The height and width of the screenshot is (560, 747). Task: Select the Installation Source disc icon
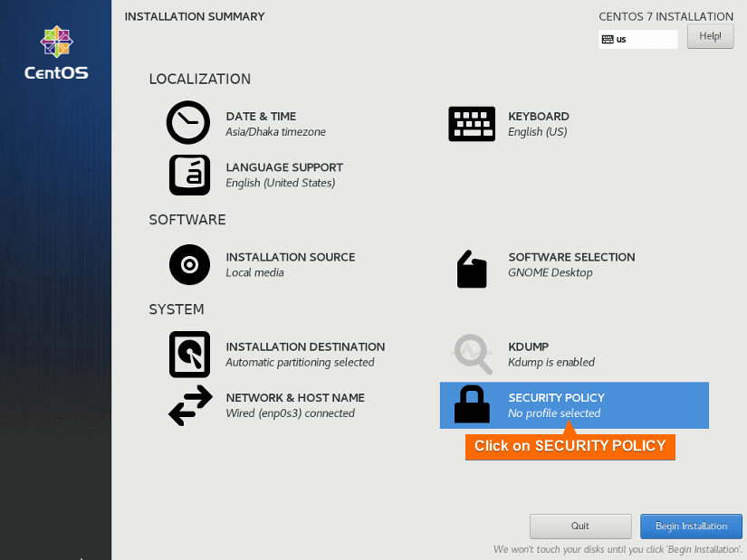[x=189, y=264]
